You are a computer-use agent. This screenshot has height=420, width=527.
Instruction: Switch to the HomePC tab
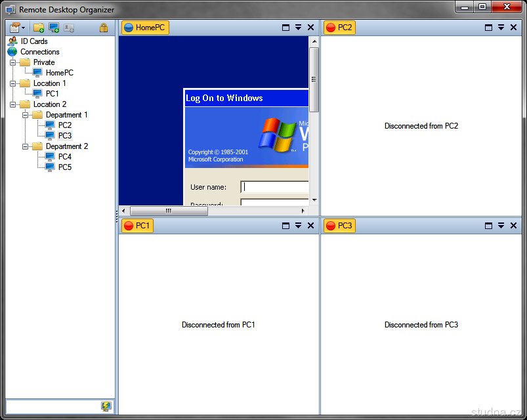coord(145,28)
